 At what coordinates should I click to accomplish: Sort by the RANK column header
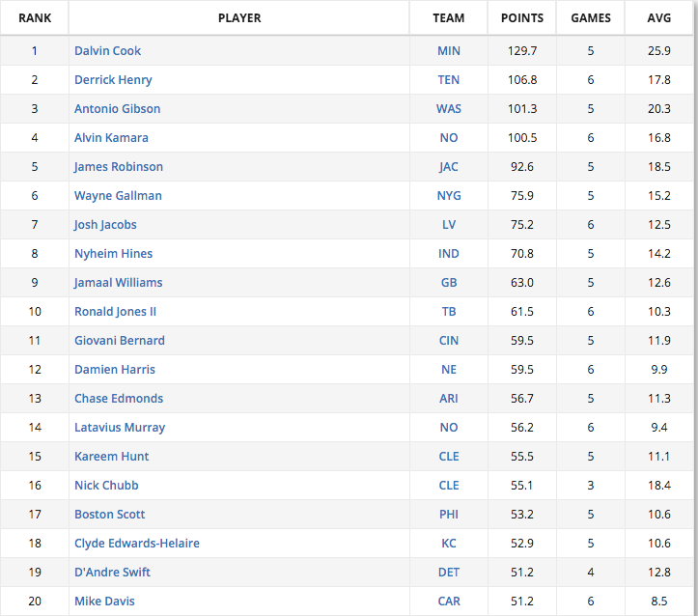tap(35, 17)
